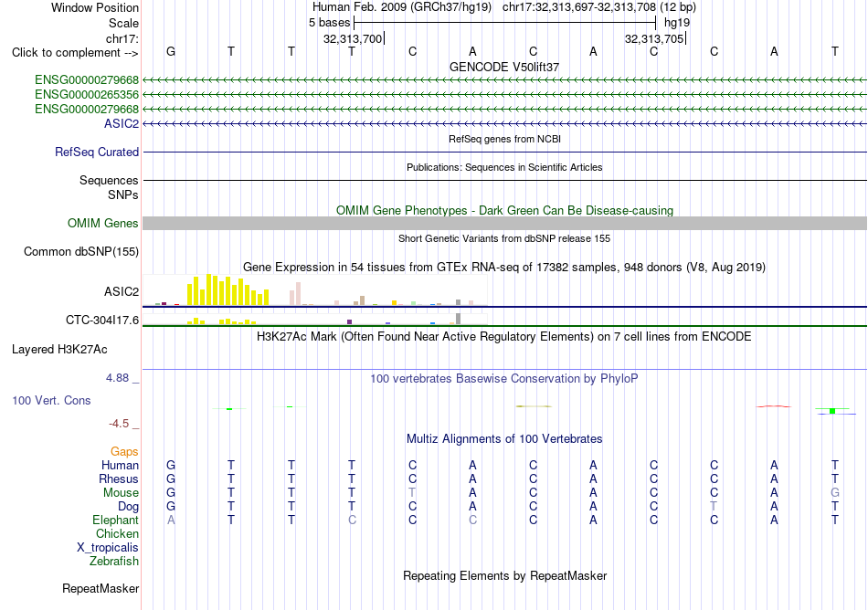
Task: Click the faded 'T' in the Dog row
Action: tap(715, 506)
